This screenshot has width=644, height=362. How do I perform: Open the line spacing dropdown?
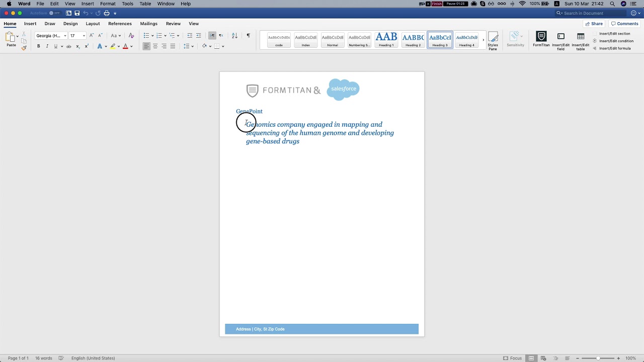[189, 46]
